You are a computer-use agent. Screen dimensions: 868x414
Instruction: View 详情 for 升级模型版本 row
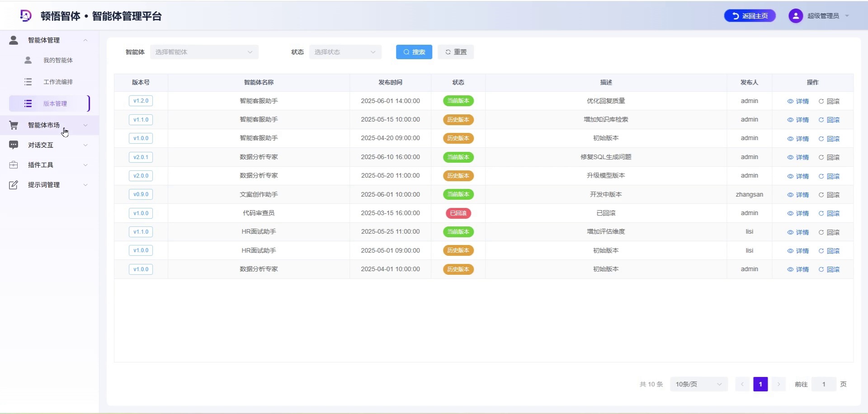coord(798,176)
